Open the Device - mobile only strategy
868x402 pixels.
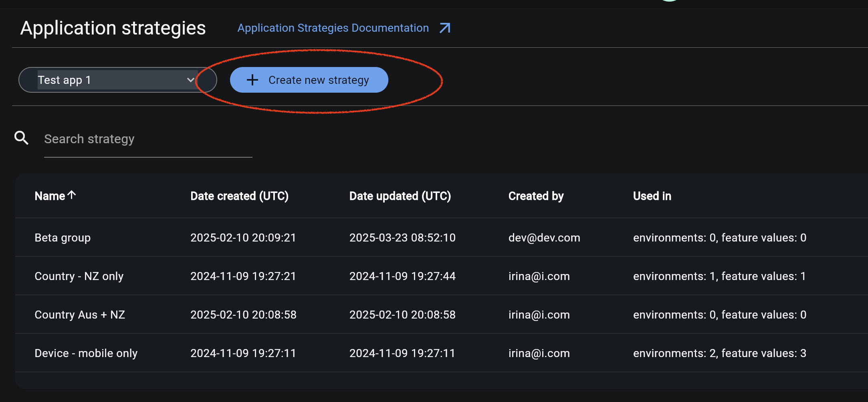[86, 353]
